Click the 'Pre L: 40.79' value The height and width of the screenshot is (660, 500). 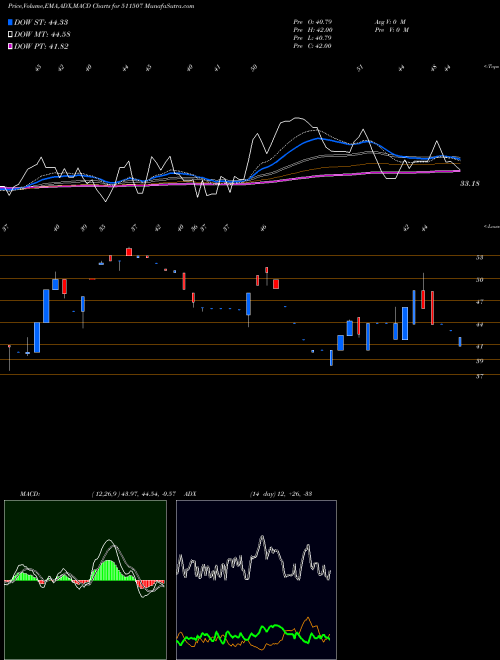tap(313, 38)
